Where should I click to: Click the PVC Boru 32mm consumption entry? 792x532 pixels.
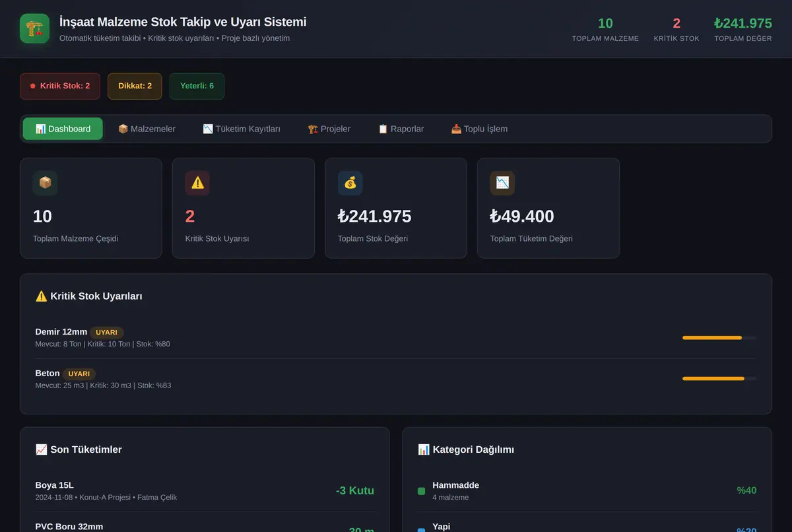pyautogui.click(x=205, y=525)
